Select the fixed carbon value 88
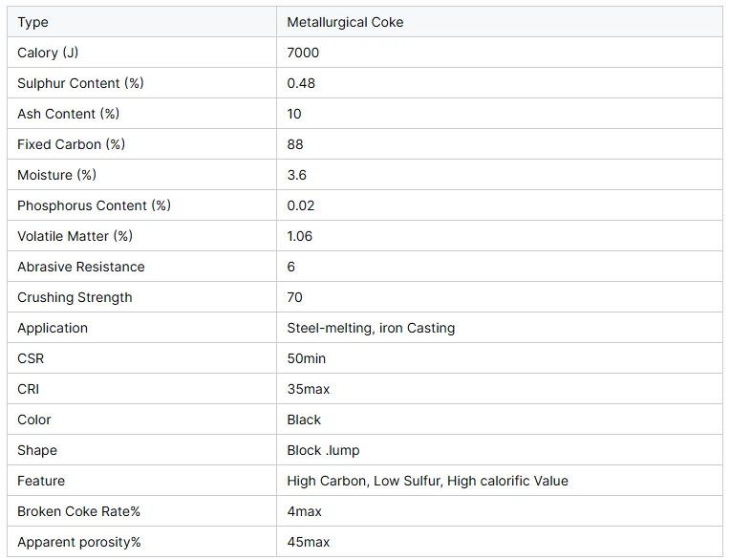This screenshot has height=560, width=730. (295, 144)
